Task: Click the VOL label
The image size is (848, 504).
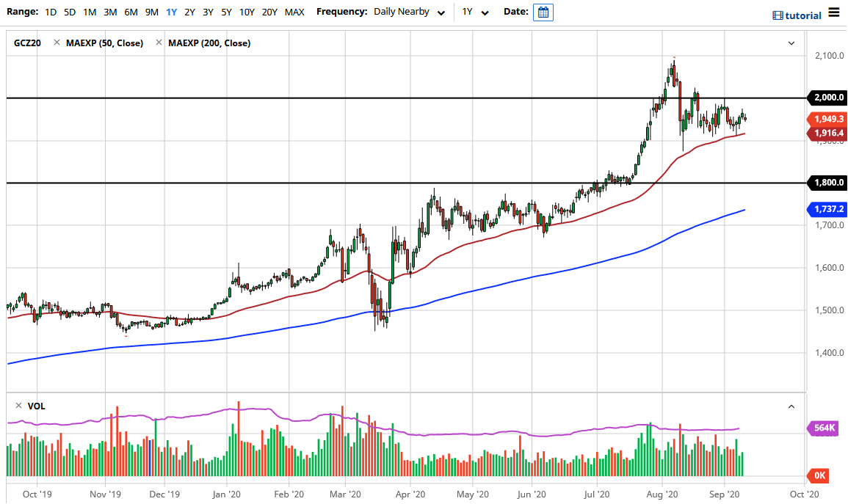Action: pyautogui.click(x=36, y=406)
